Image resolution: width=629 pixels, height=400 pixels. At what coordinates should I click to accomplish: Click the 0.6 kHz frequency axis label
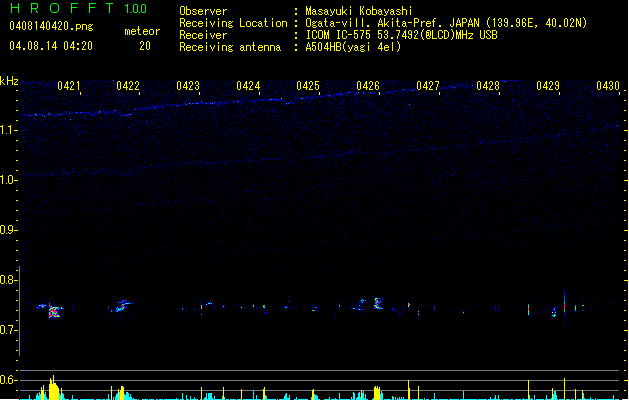tap(8, 380)
